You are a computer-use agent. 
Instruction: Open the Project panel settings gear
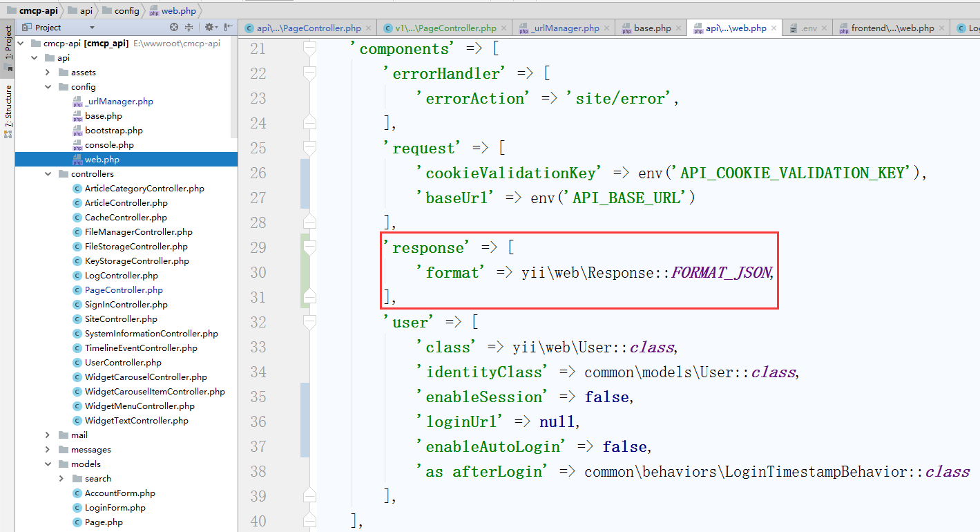(209, 28)
